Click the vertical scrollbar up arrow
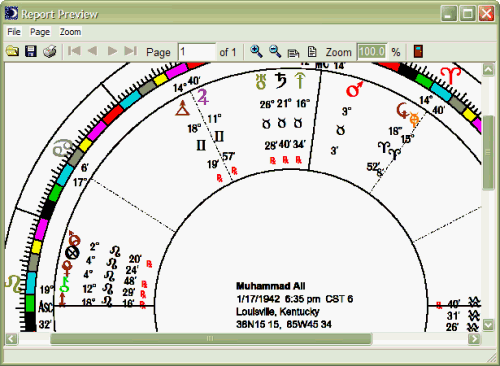The height and width of the screenshot is (366, 500). 488,70
